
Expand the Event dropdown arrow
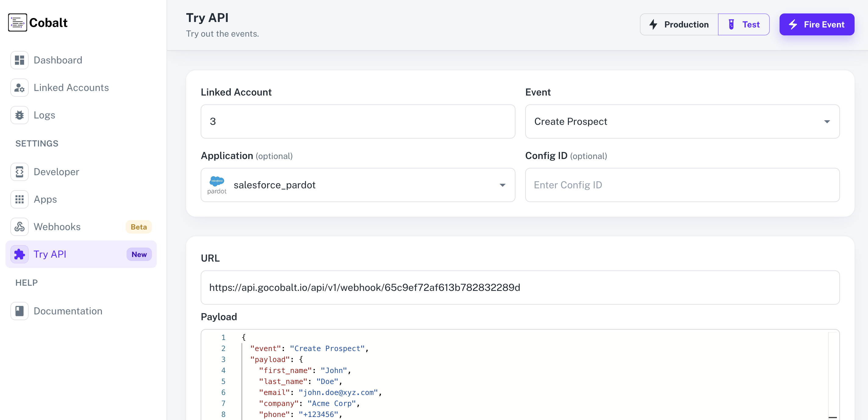tap(827, 122)
